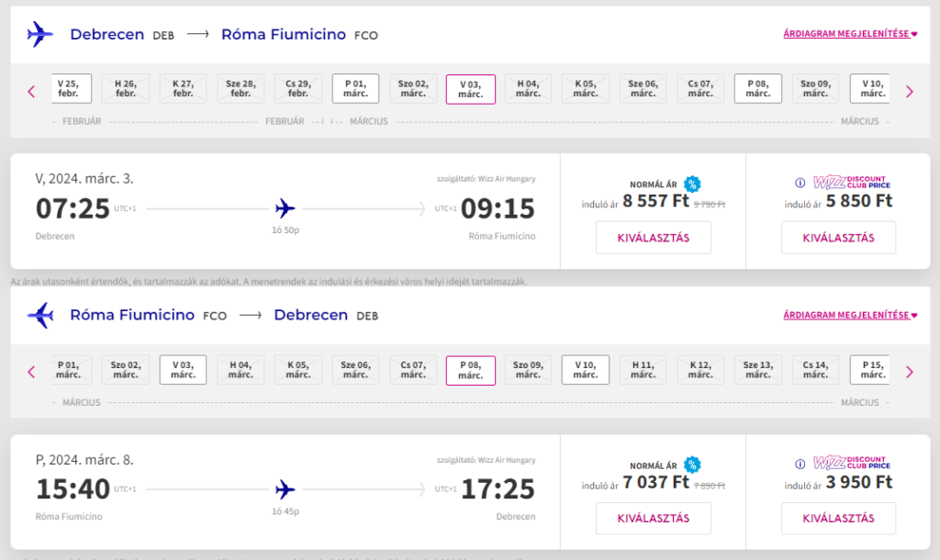Show later outbound dates with the right arrow
The height and width of the screenshot is (560, 940).
910,91
